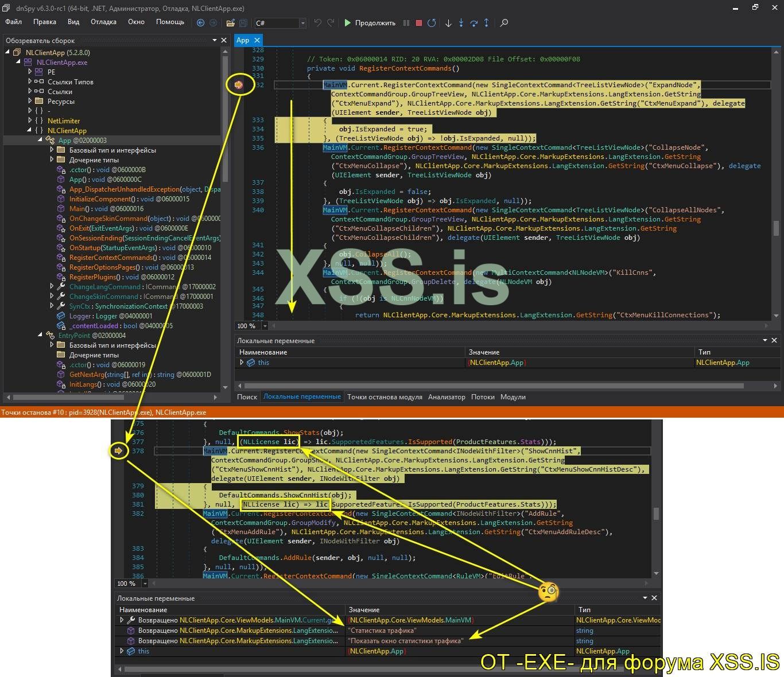784x677 pixels.
Task: Restart the debugging session
Action: [432, 23]
